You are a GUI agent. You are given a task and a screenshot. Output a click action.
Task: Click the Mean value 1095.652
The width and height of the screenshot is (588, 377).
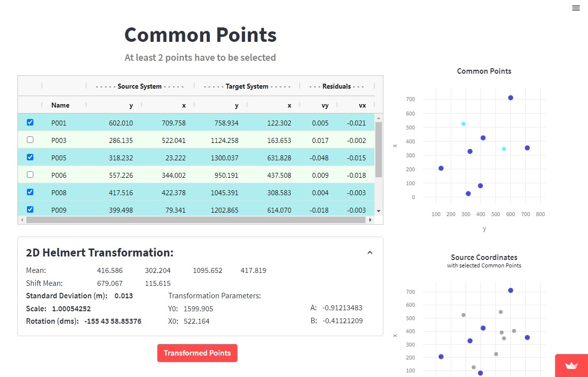point(208,271)
